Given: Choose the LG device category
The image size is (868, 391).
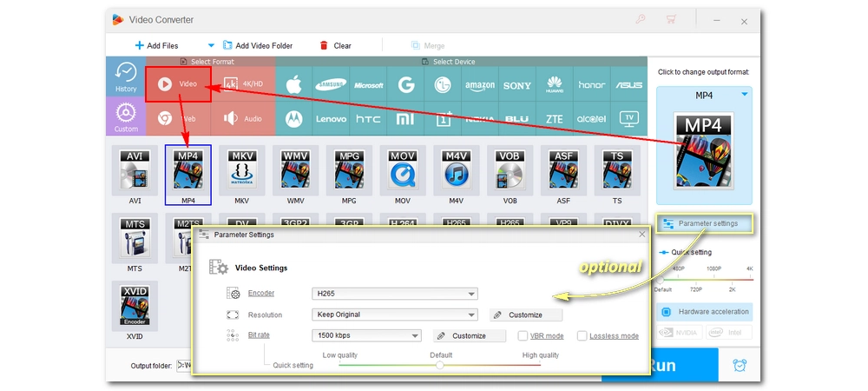Looking at the screenshot, I should (x=443, y=85).
